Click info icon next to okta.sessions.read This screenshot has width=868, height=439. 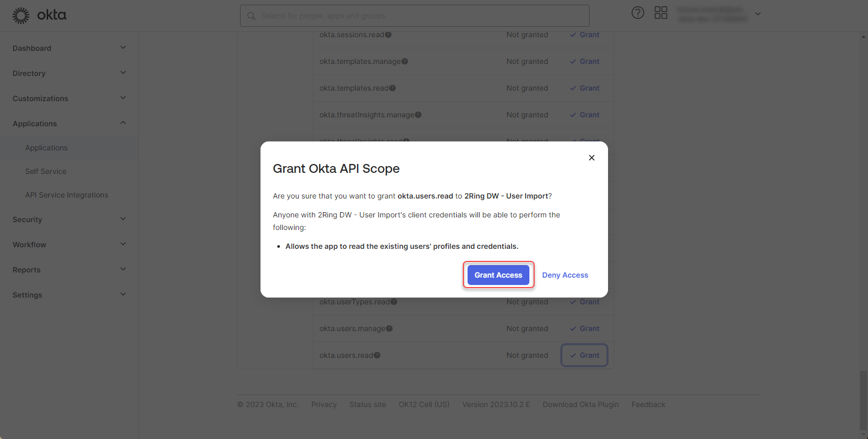388,35
